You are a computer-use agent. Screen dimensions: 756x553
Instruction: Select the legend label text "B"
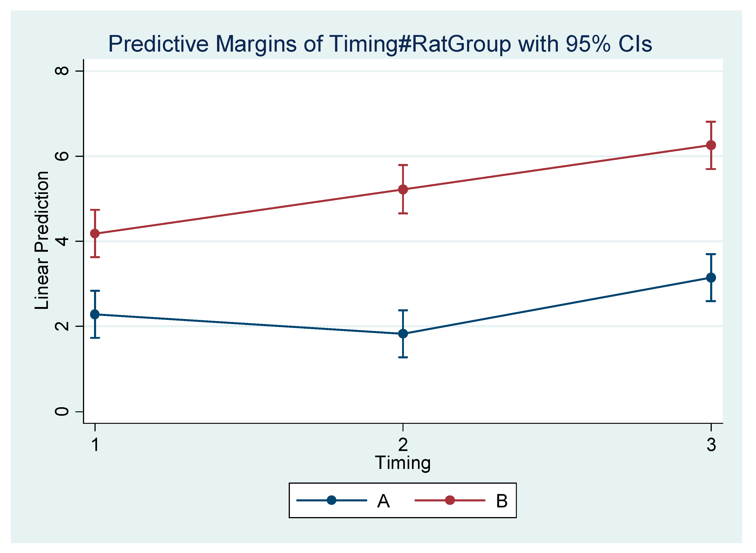tap(502, 501)
